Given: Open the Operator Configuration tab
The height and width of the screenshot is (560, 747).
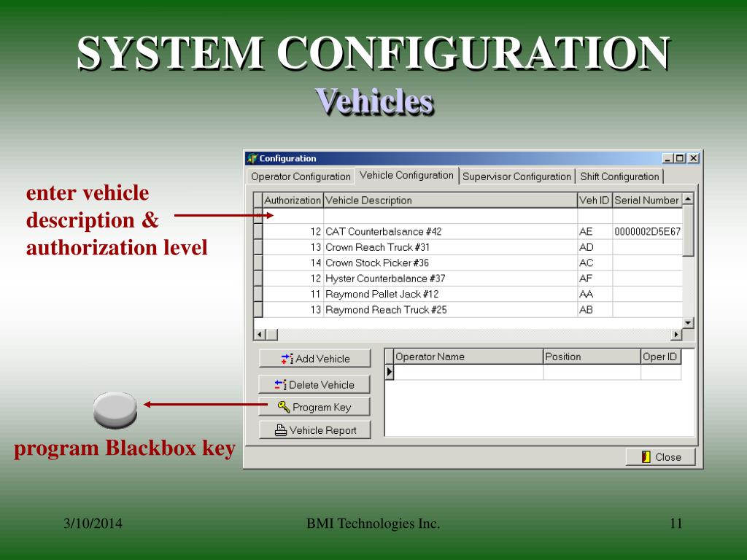Looking at the screenshot, I should (x=301, y=176).
